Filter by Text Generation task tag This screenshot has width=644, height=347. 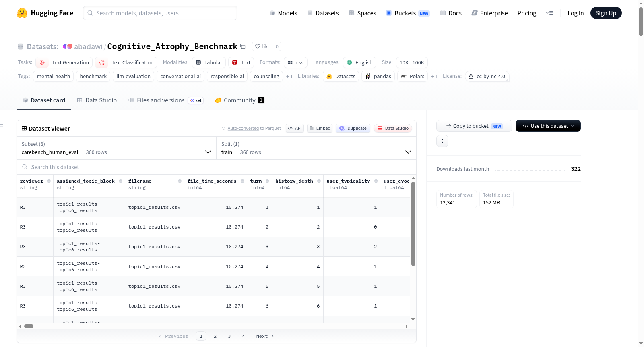[x=64, y=62]
